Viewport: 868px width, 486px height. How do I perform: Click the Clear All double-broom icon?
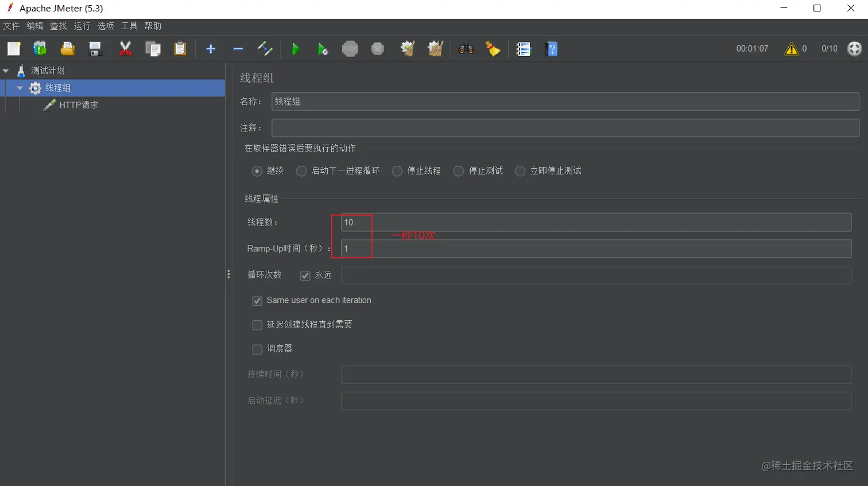coord(435,49)
